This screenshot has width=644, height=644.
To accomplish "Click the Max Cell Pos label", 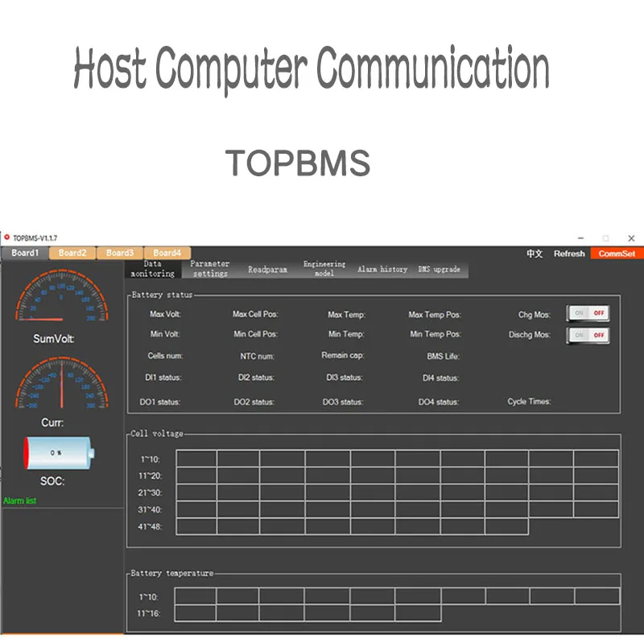I will pyautogui.click(x=255, y=314).
